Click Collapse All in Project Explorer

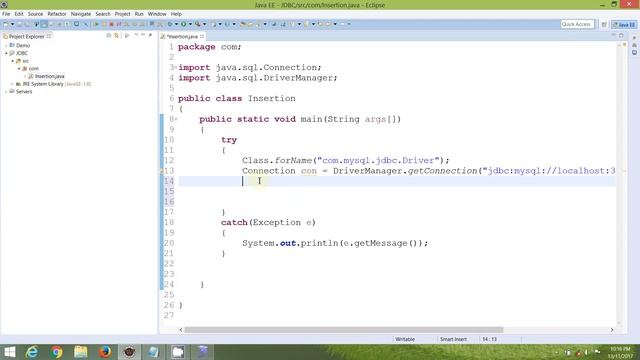pos(109,36)
